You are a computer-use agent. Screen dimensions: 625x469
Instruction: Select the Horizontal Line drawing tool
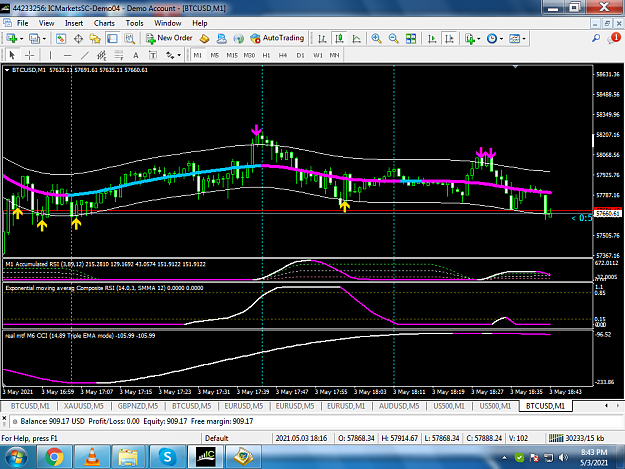coord(67,55)
